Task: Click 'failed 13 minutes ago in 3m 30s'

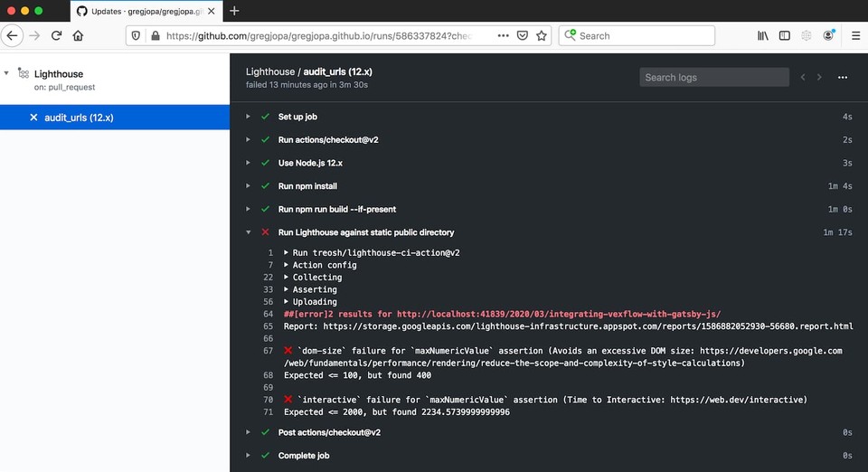Action: 307,85
